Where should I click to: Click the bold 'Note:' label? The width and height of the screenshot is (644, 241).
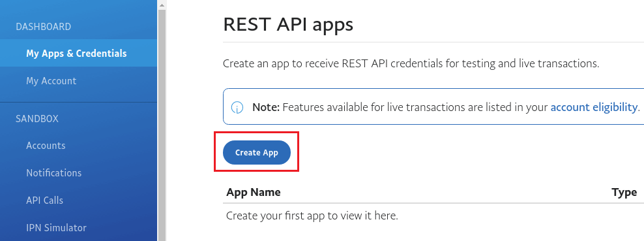(266, 107)
